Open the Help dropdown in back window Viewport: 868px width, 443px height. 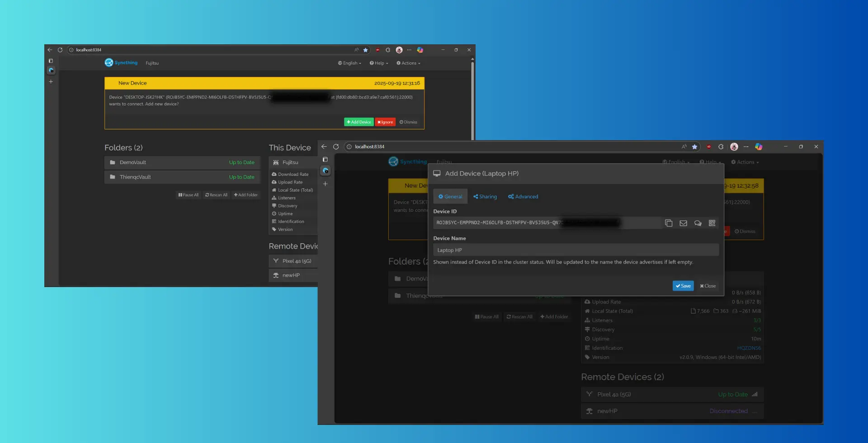tap(379, 63)
